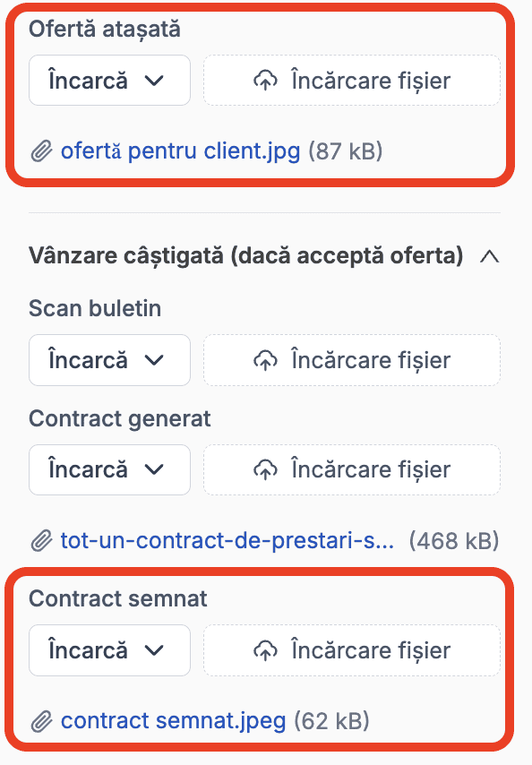
Task: Click paperclip icon beside contract semnat.jpeg
Action: click(x=42, y=722)
